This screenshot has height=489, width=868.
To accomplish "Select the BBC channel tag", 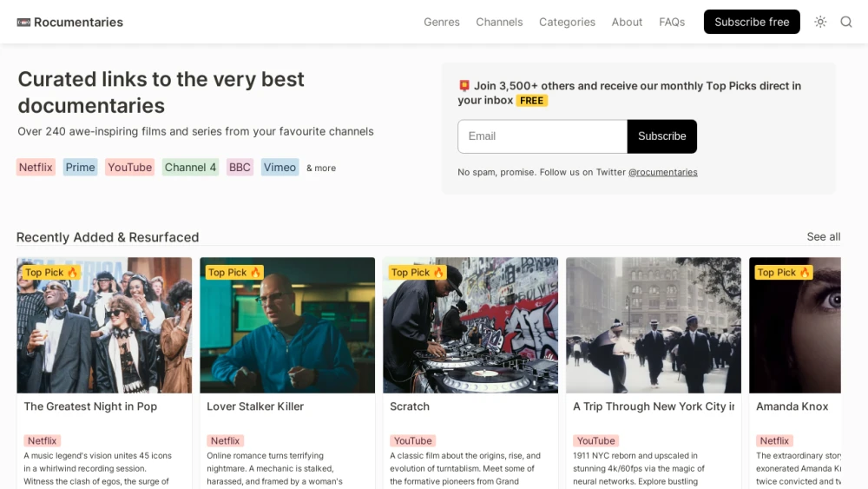I will point(240,168).
